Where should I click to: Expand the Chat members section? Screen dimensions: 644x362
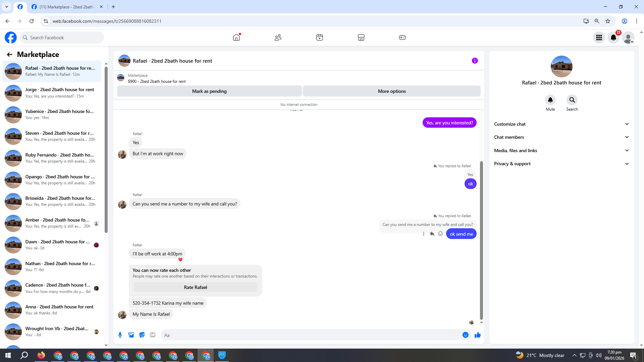pos(561,137)
